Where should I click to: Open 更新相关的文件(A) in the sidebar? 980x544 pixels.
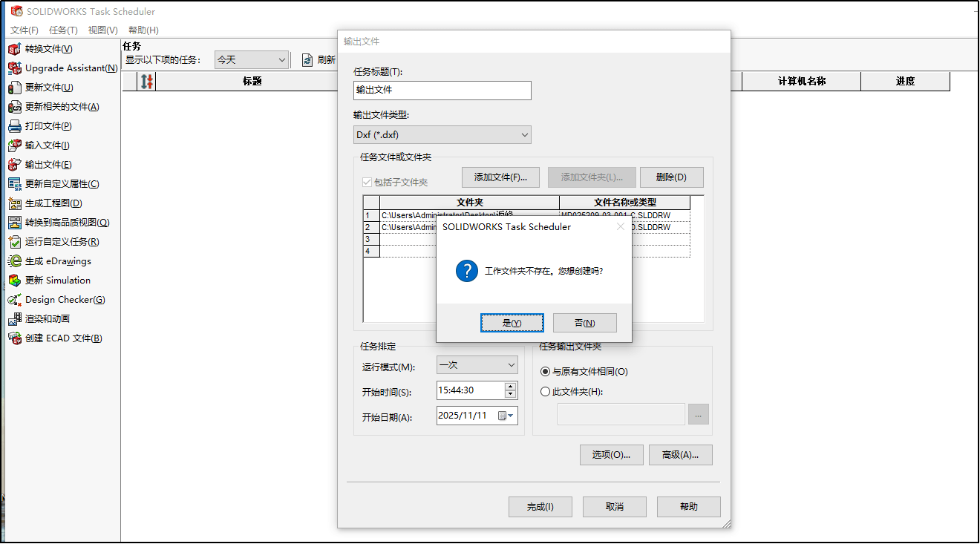click(53, 107)
